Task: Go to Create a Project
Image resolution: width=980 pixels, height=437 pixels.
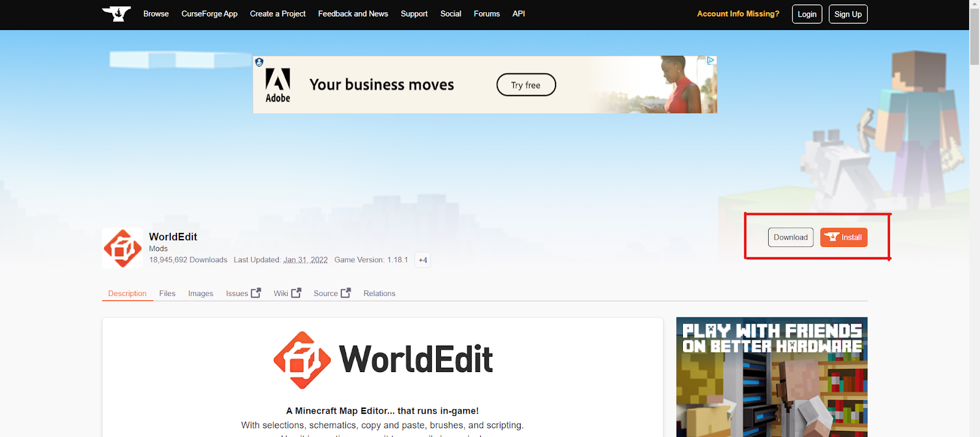Action: [x=277, y=13]
